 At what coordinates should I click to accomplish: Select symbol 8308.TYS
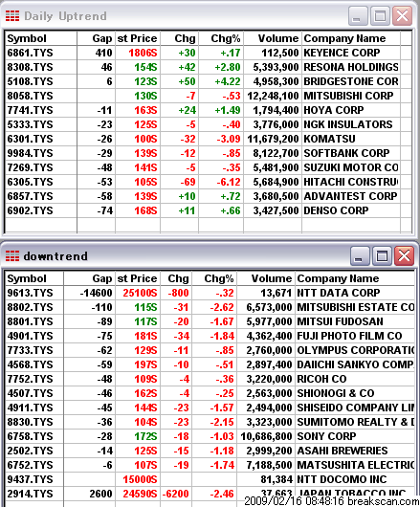click(x=30, y=67)
